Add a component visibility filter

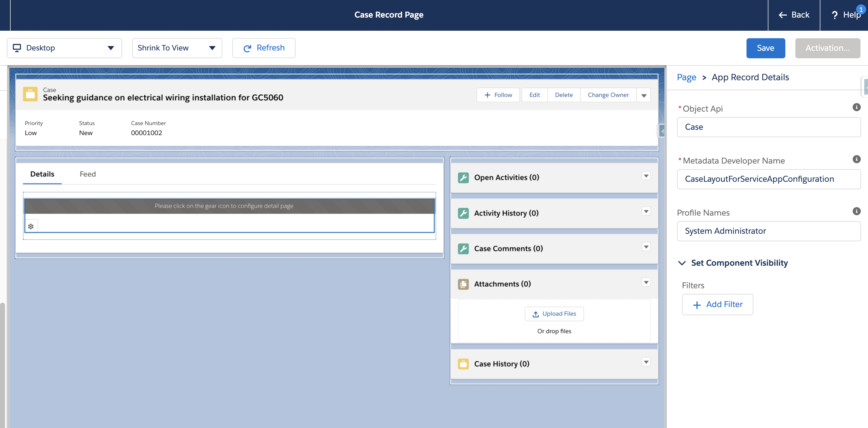coord(717,304)
